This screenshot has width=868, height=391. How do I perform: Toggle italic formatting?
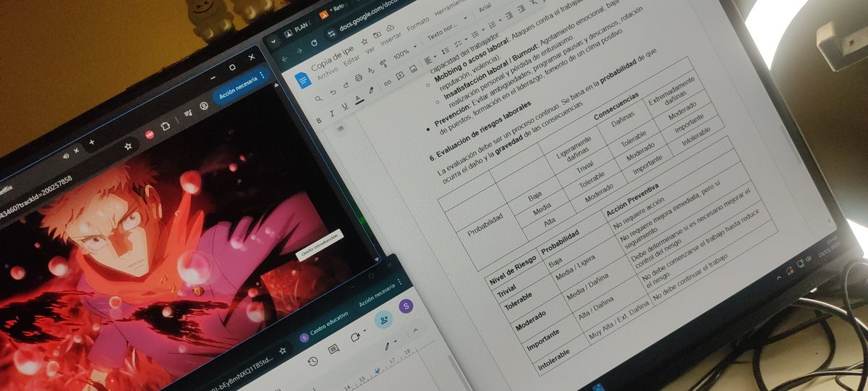(332, 114)
